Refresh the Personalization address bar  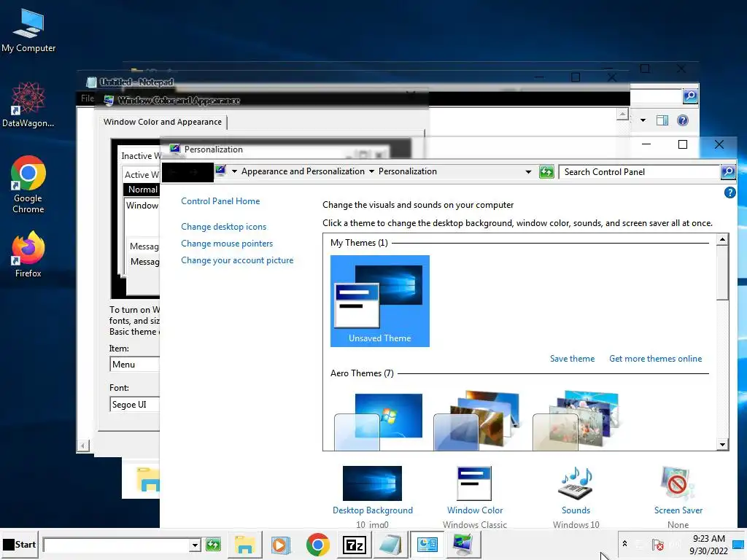click(546, 172)
